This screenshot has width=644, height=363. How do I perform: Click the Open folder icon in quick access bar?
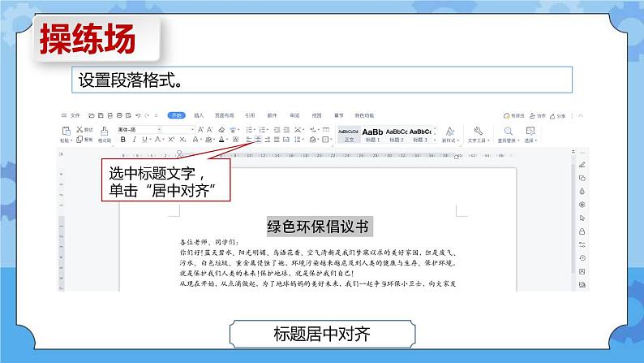pyautogui.click(x=91, y=115)
